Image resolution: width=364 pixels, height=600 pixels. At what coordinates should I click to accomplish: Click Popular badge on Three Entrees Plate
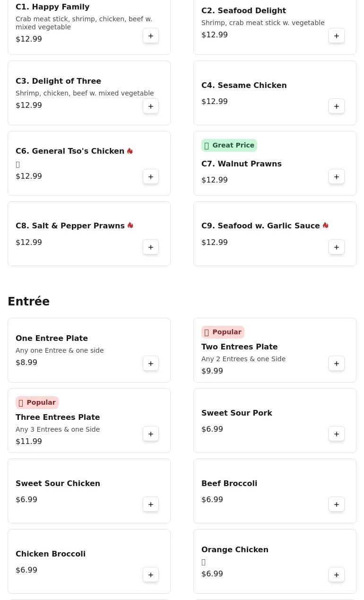[37, 403]
